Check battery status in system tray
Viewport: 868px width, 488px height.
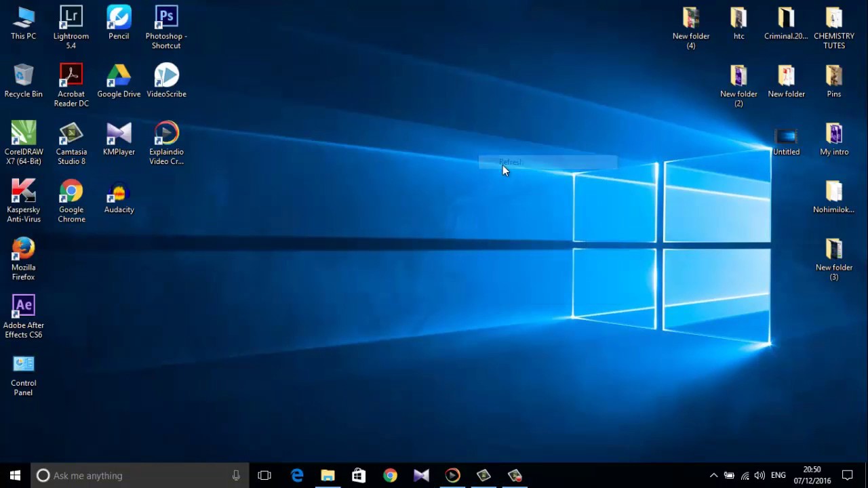click(x=729, y=475)
